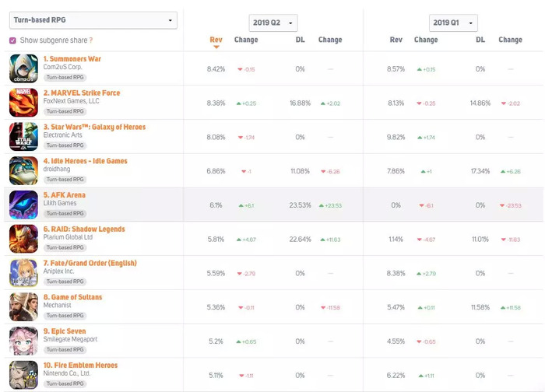Select Turn-based RPG tag under Epic Seven
This screenshot has height=392, width=545.
(x=65, y=350)
